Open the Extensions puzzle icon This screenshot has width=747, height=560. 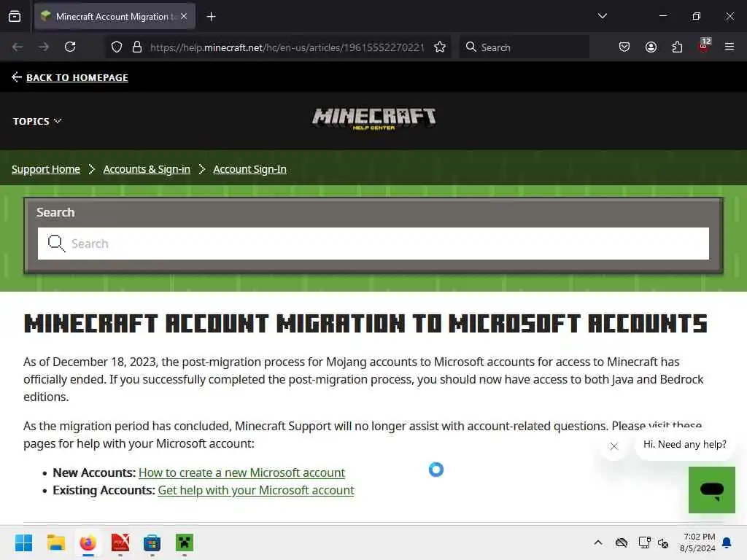(x=677, y=47)
